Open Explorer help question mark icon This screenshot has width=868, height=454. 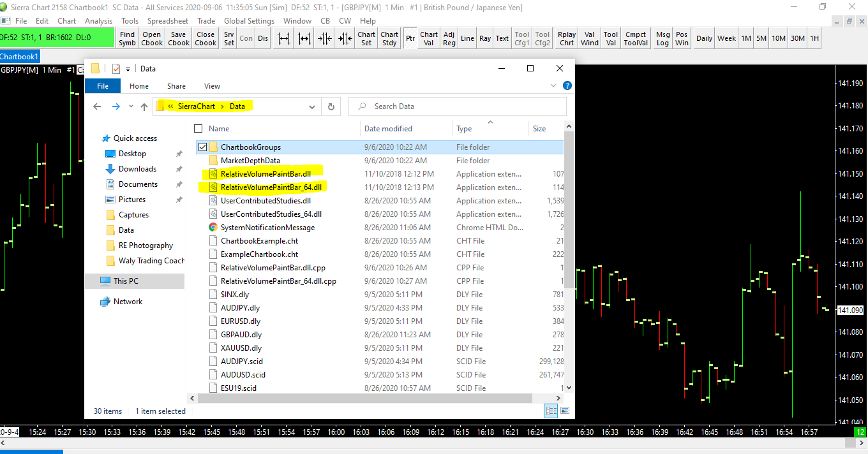point(567,85)
